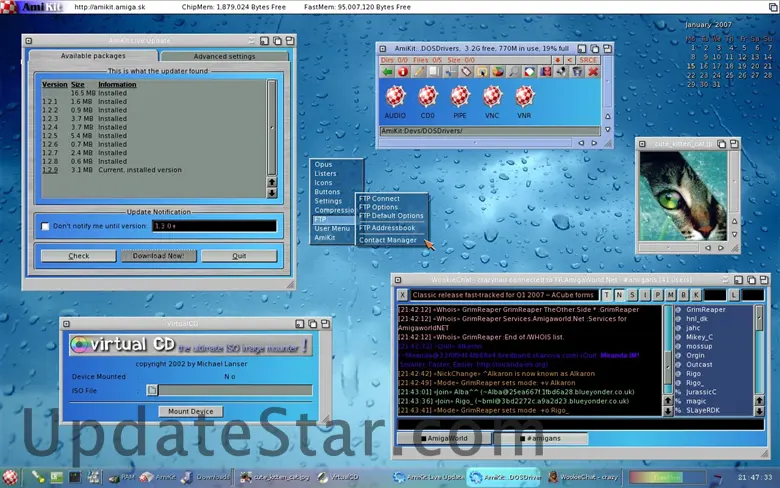
Task: Click the face portrait icon in DOSDrivers toolbar
Action: 546,72
